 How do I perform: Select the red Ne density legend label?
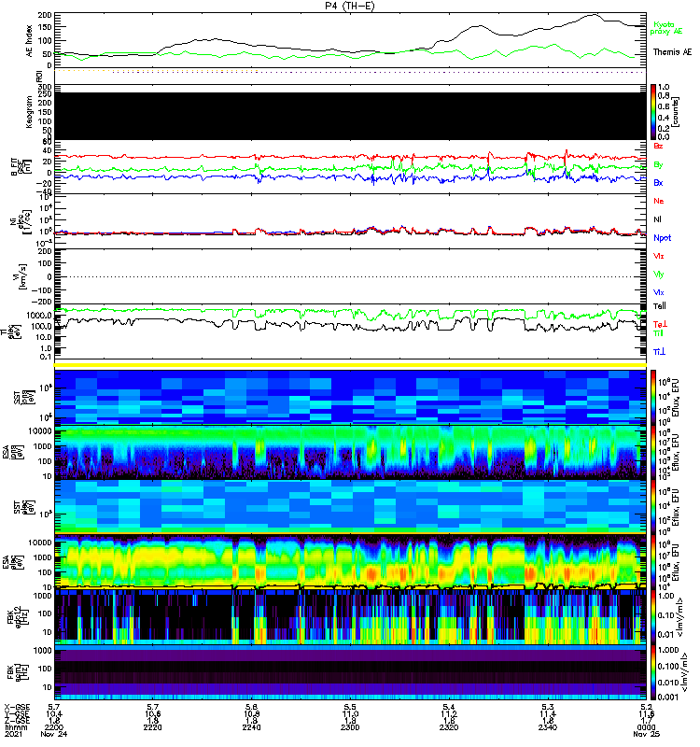659,201
